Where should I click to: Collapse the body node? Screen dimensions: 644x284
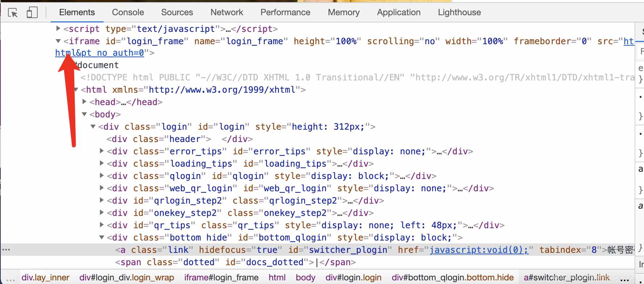pyautogui.click(x=84, y=114)
